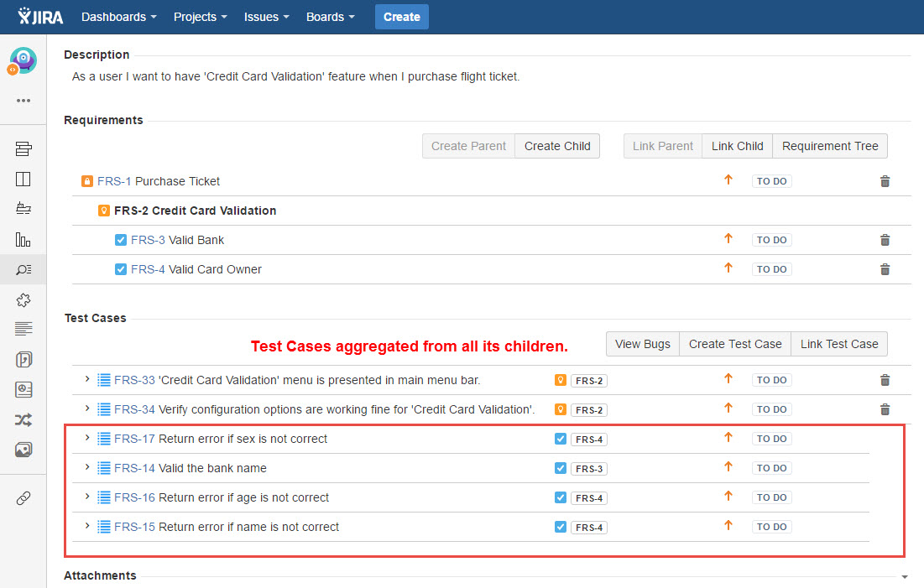Click the Create Parent button
This screenshot has width=924, height=588.
pyautogui.click(x=468, y=146)
